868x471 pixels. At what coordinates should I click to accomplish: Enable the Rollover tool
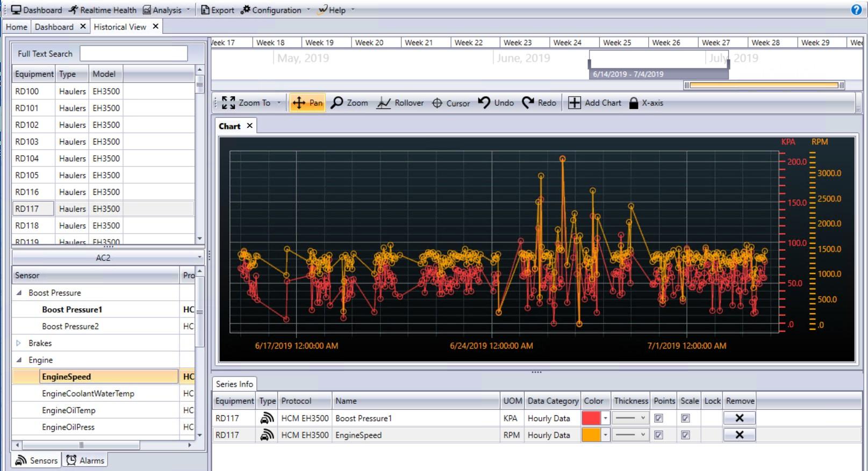pos(400,103)
